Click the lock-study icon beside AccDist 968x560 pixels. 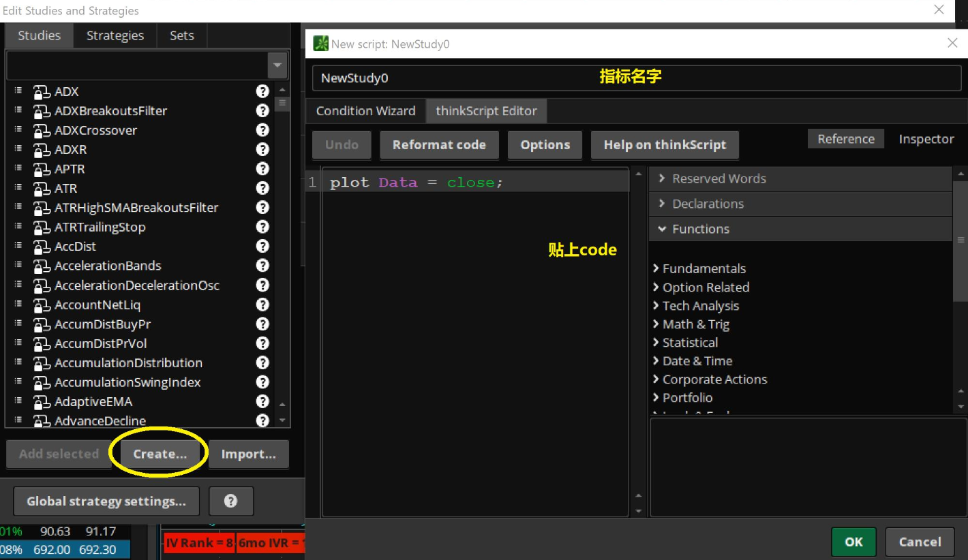[42, 247]
